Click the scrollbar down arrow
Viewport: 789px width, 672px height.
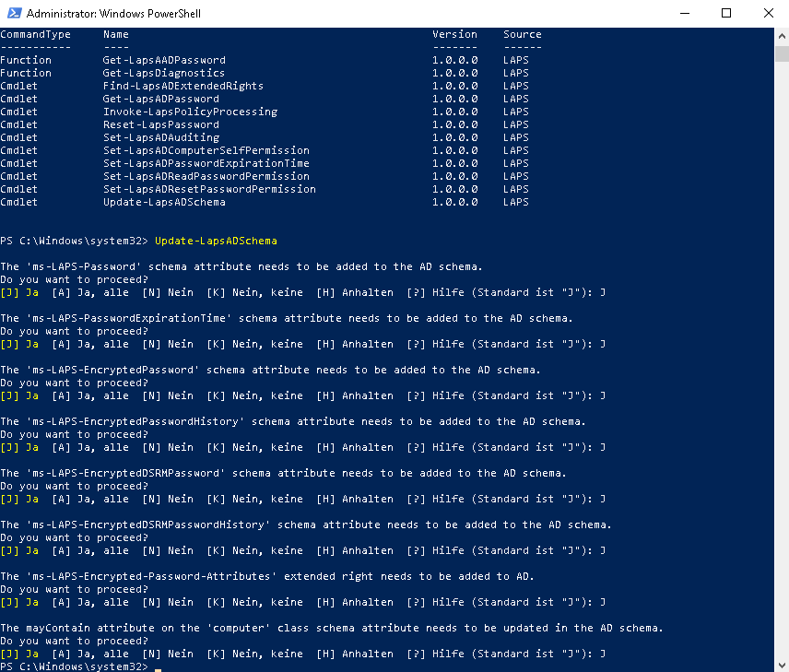(781, 664)
